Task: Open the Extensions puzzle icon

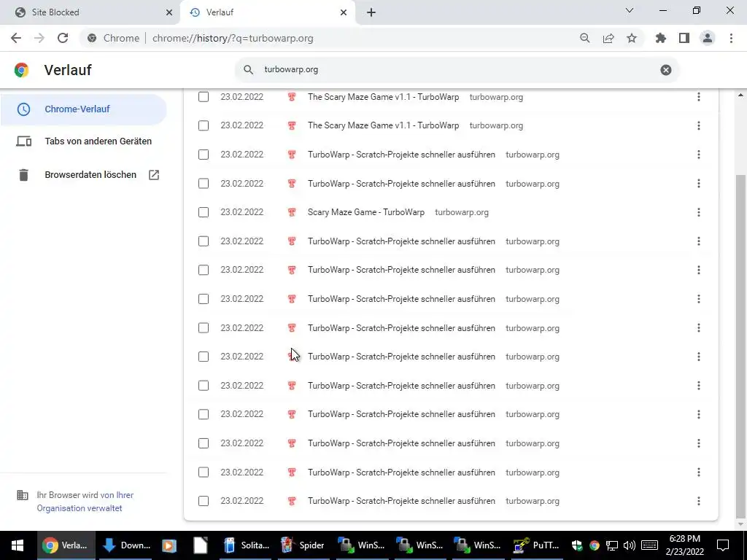Action: click(x=661, y=38)
